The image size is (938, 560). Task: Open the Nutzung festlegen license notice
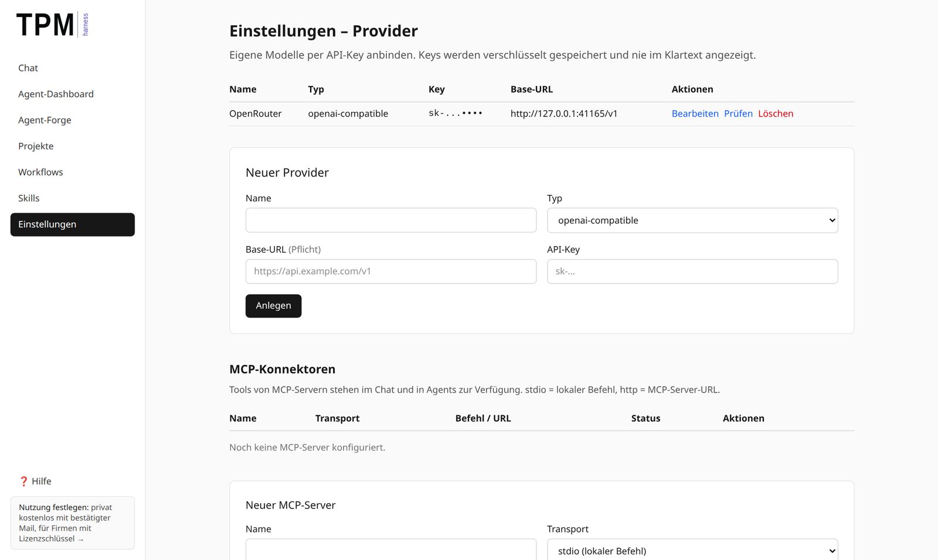73,523
